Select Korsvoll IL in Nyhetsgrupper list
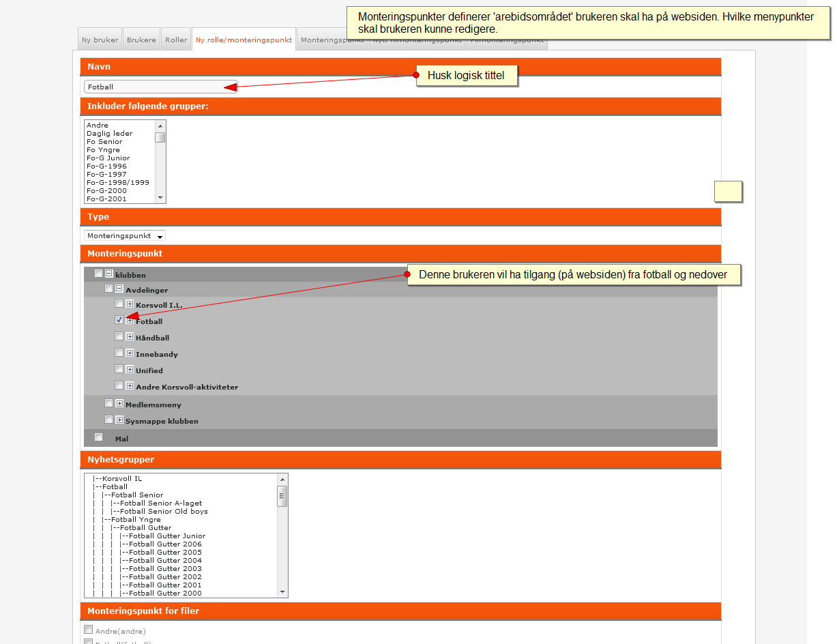837x644 pixels. click(117, 479)
